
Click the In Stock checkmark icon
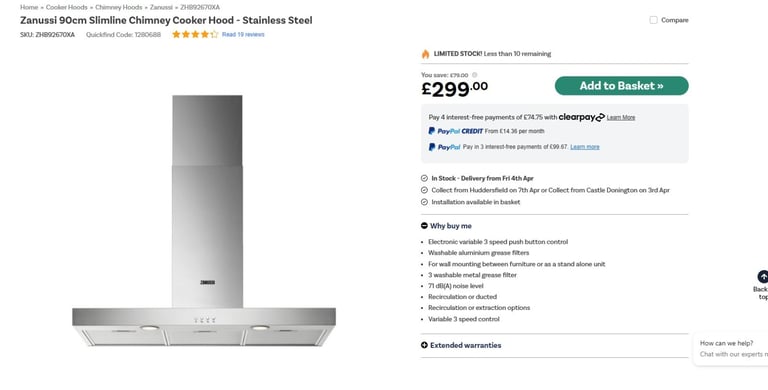click(x=424, y=178)
